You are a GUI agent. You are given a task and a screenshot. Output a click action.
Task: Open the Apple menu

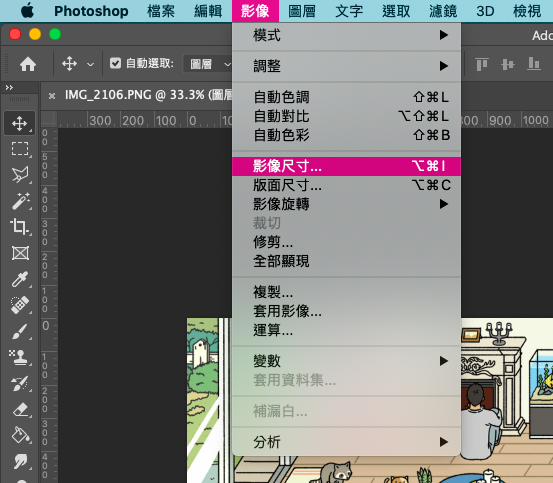(x=28, y=11)
